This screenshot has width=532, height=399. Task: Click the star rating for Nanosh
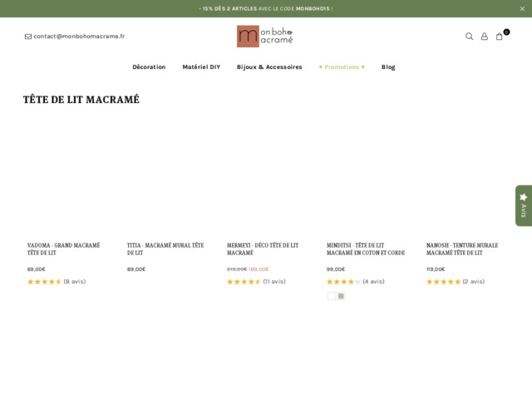point(443,282)
